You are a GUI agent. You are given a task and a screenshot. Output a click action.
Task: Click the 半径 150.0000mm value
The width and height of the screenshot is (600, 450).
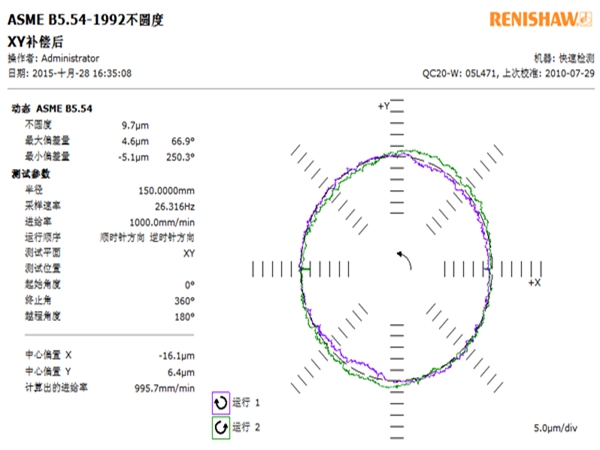click(166, 189)
